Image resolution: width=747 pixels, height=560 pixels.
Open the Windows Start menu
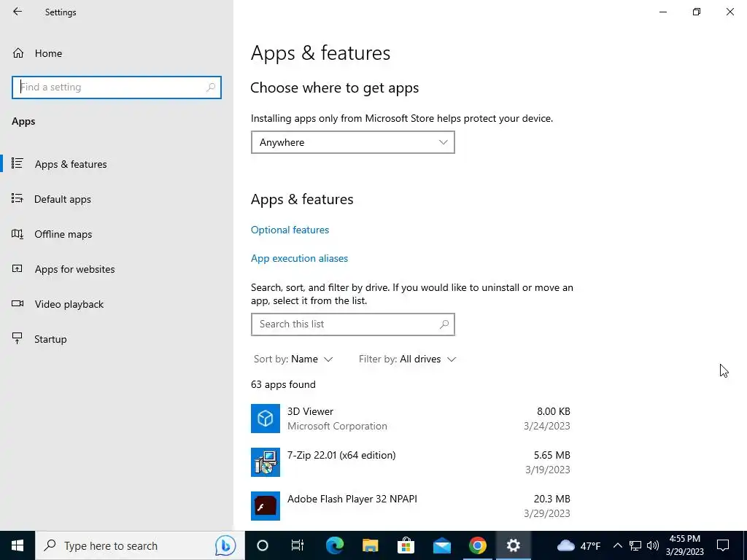click(18, 545)
